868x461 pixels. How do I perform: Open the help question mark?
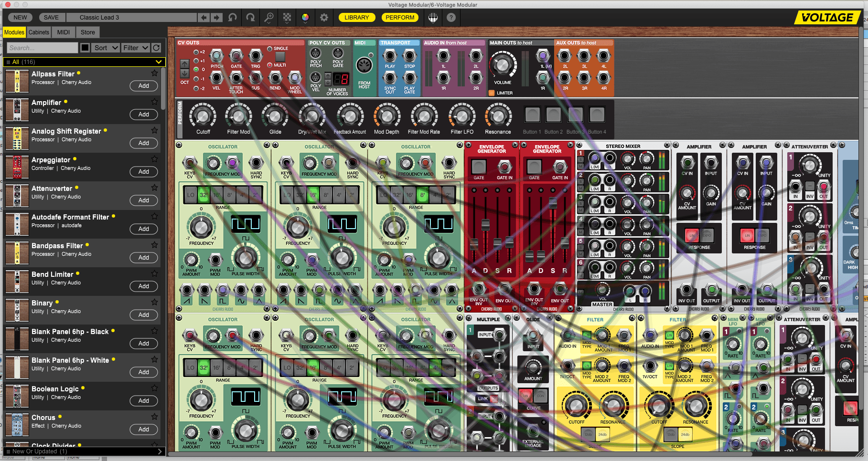click(x=451, y=18)
